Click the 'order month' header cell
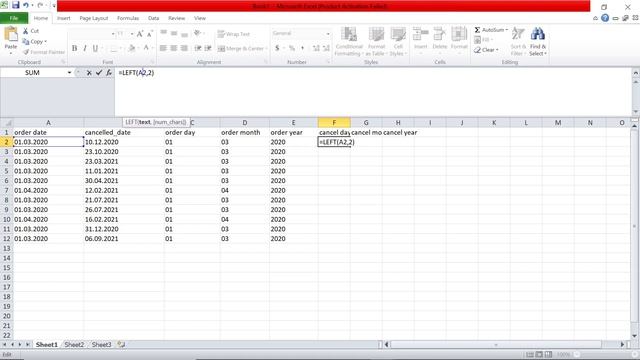Image resolution: width=640 pixels, height=360 pixels. [244, 133]
